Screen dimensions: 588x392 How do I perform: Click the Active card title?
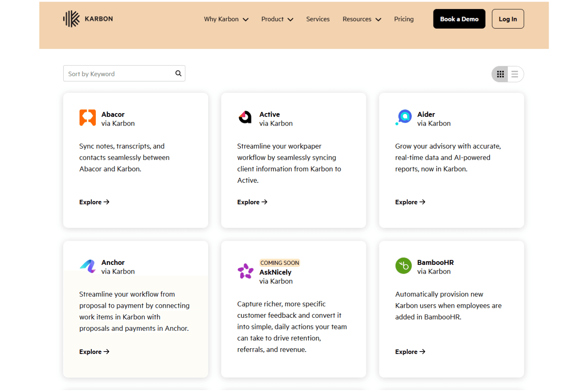pos(269,114)
